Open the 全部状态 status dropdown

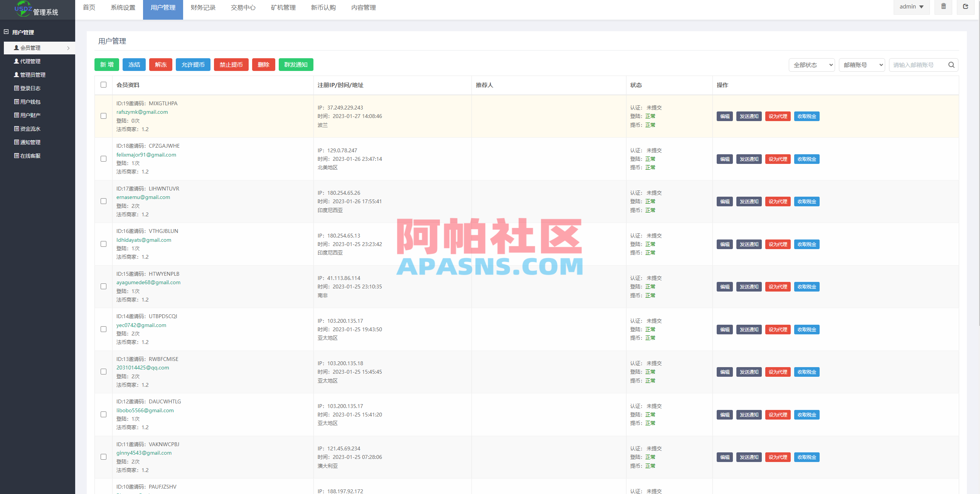coord(812,64)
